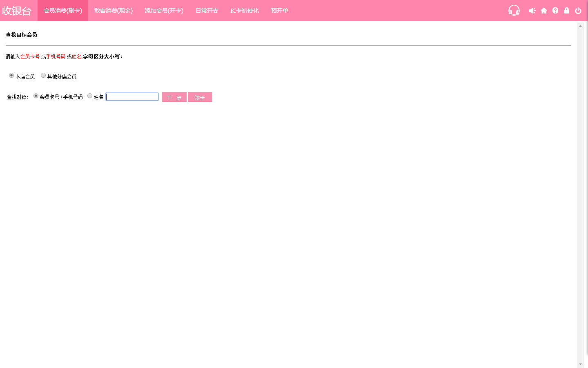The width and height of the screenshot is (588, 368).
Task: Open the 会员消费(刷卡) tab
Action: click(63, 11)
